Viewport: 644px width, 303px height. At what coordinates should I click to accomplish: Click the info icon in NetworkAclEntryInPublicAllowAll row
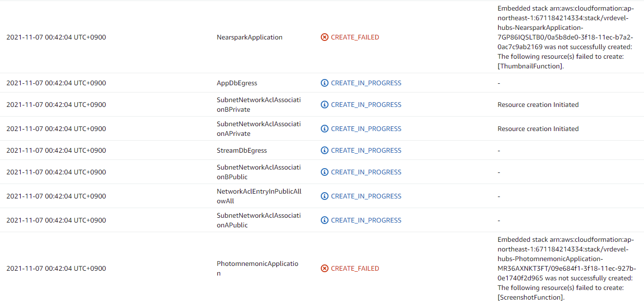[325, 196]
